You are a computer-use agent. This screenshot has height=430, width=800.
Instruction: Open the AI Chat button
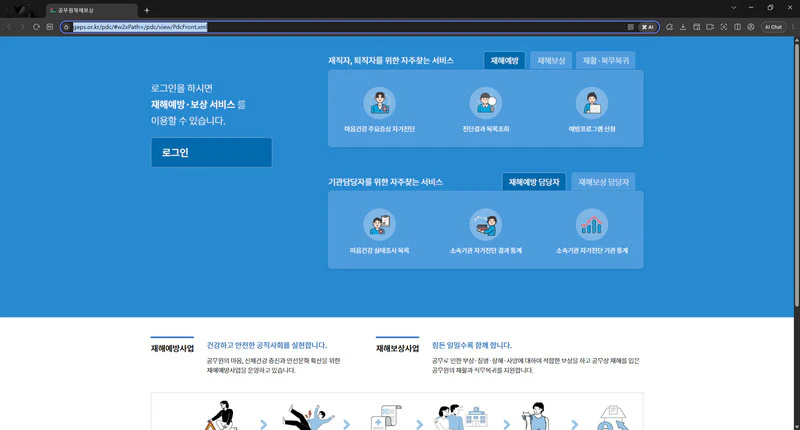[x=773, y=27]
